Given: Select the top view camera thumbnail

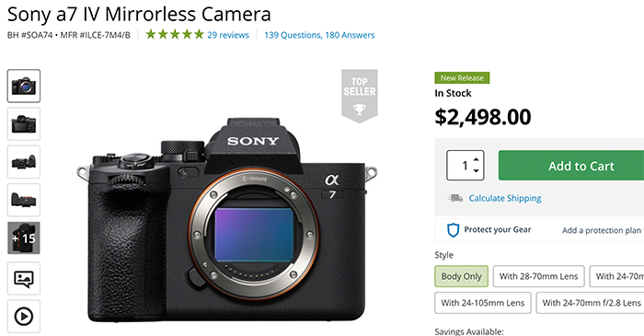Looking at the screenshot, I should [24, 200].
